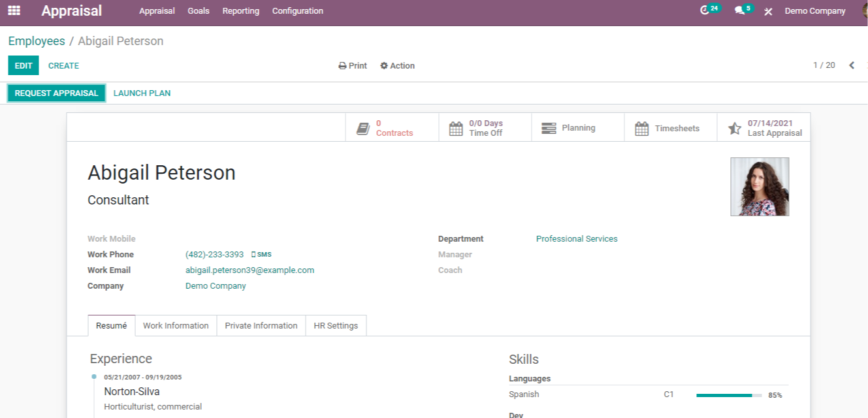The width and height of the screenshot is (868, 418).
Task: Open the Print dropdown
Action: (x=353, y=66)
